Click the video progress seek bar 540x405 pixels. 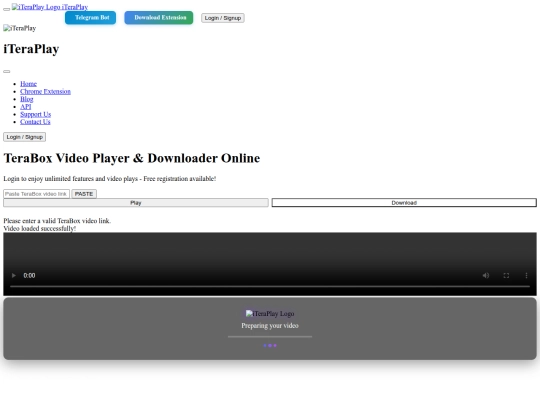[270, 286]
